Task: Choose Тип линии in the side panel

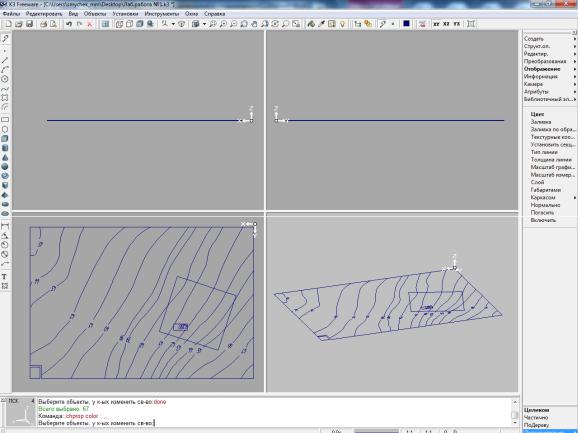Action: [544, 152]
